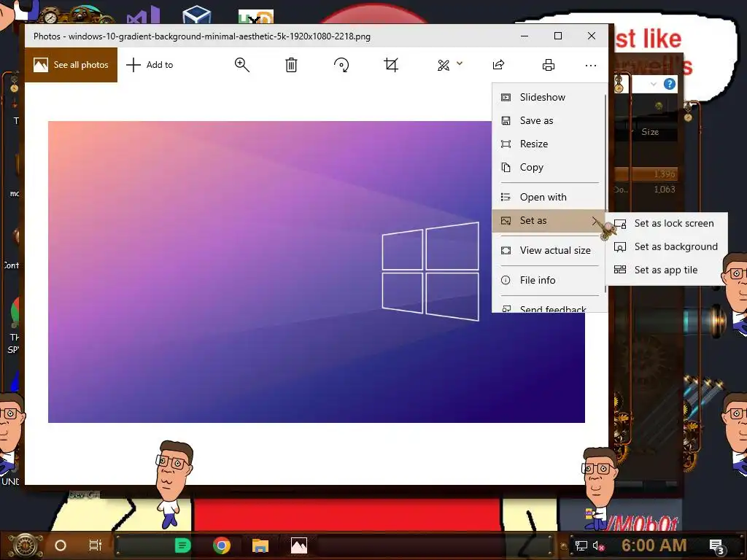747x560 pixels.
Task: Click the View actual size icon
Action: (506, 251)
